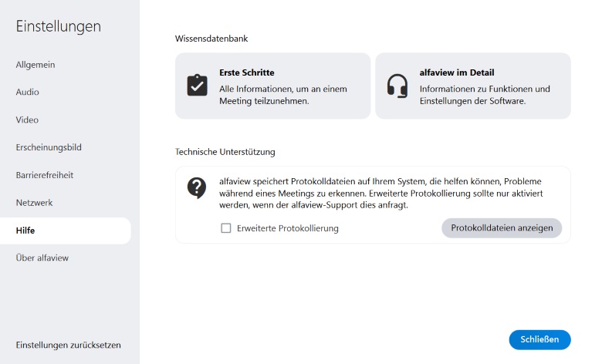Open the Erste Schritte knowledge card
Viewport: 602px width, 364px height.
(272, 86)
